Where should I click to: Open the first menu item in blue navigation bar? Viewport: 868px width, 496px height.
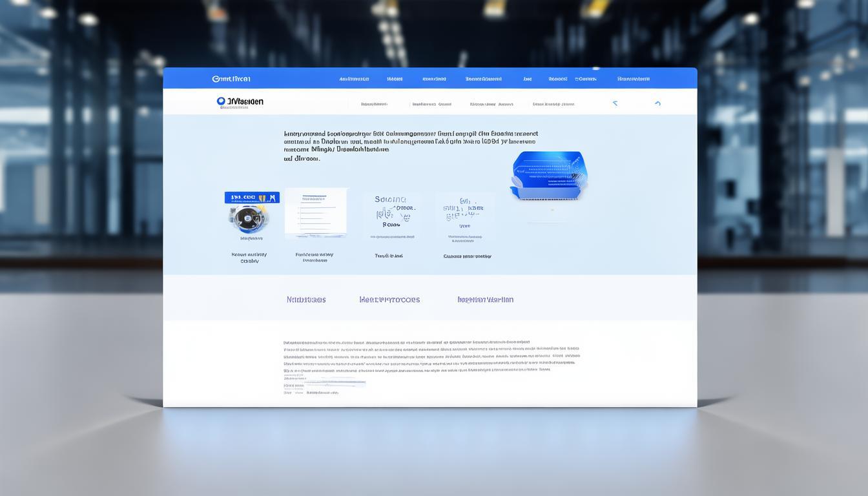click(x=354, y=79)
